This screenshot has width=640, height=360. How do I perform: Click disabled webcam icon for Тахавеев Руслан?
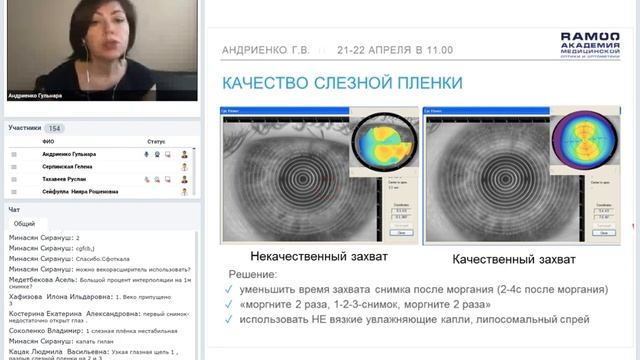[157, 179]
